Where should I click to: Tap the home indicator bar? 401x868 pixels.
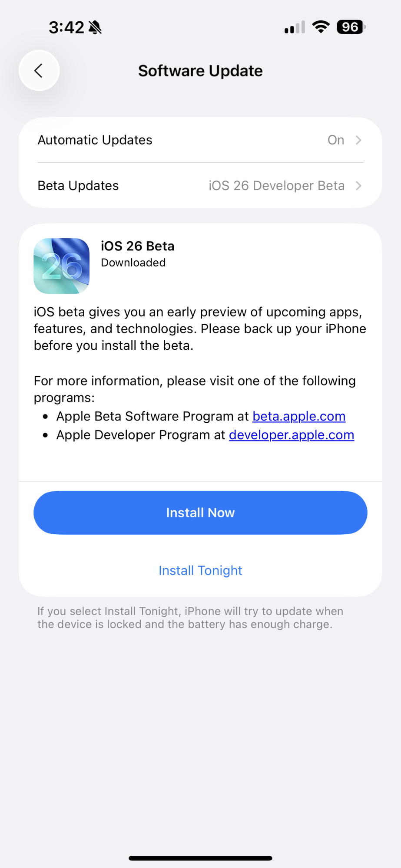pyautogui.click(x=200, y=858)
